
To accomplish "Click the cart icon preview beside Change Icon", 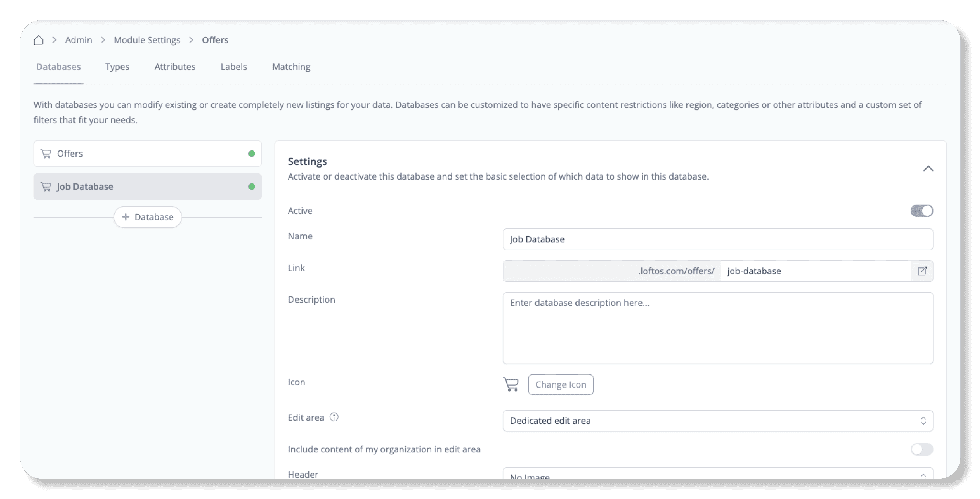I will click(511, 384).
